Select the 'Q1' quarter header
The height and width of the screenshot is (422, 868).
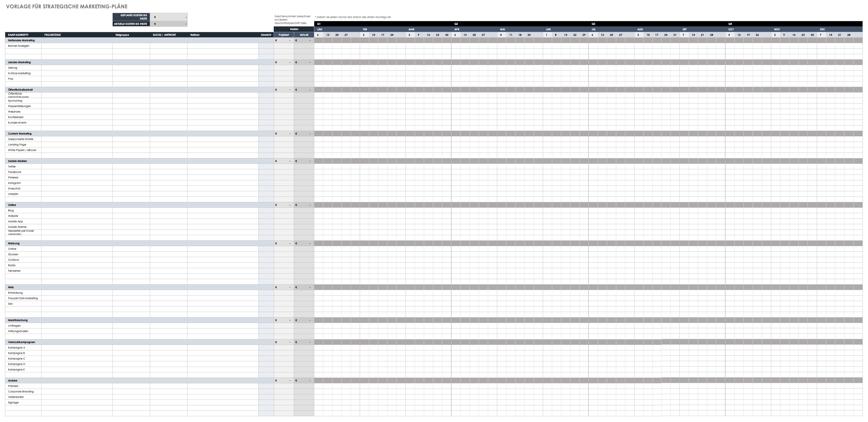tap(382, 24)
